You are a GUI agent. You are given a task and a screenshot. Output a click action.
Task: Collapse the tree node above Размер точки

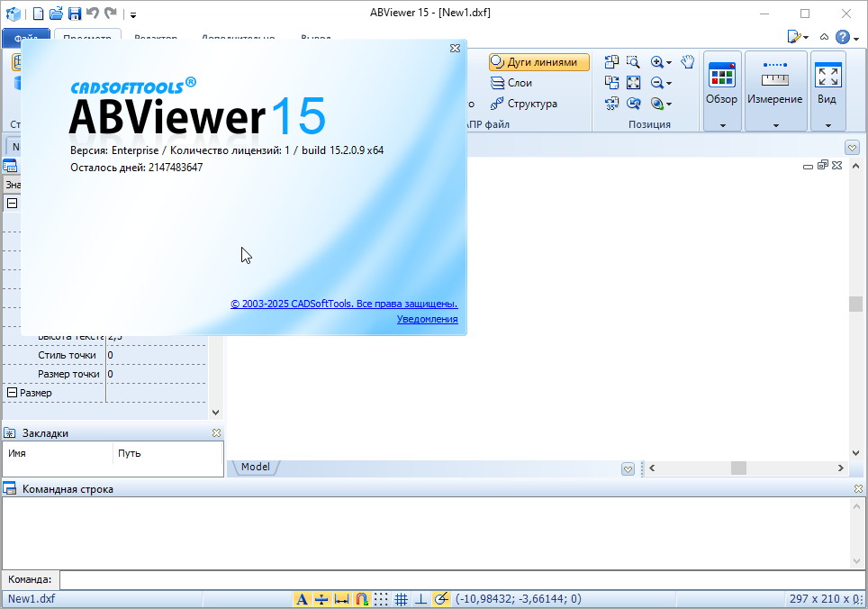pyautogui.click(x=13, y=204)
